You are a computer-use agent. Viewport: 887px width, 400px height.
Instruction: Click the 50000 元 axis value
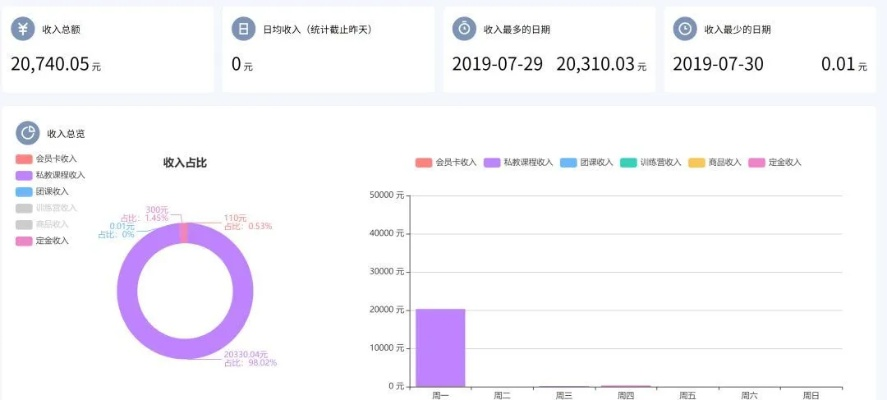(x=387, y=195)
